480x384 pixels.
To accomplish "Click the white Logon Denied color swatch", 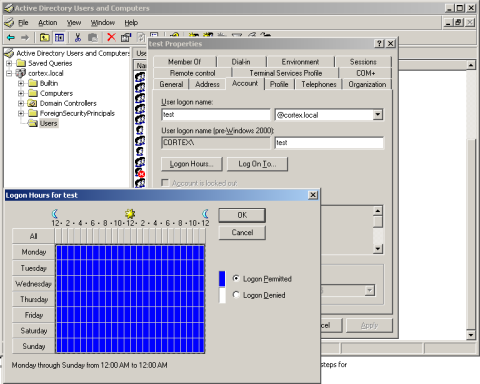I will pos(222,295).
